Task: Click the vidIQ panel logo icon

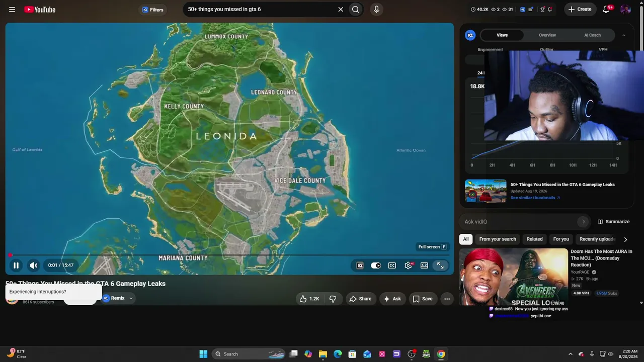Action: [470, 35]
